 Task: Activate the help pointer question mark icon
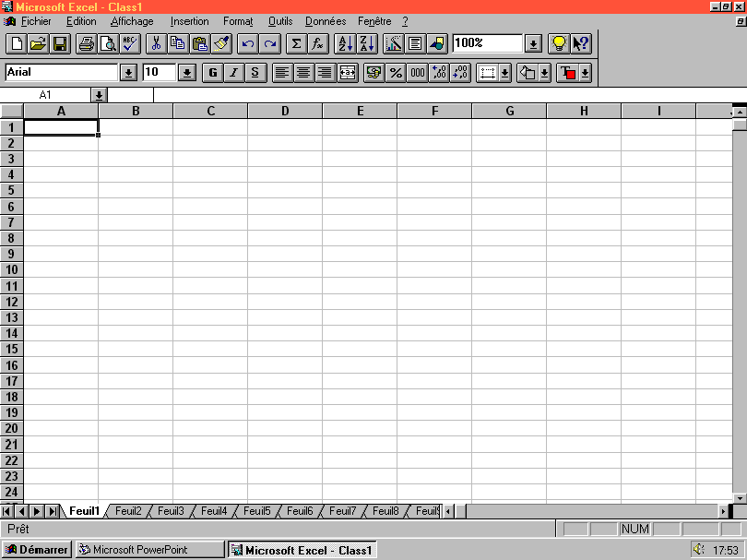[581, 44]
